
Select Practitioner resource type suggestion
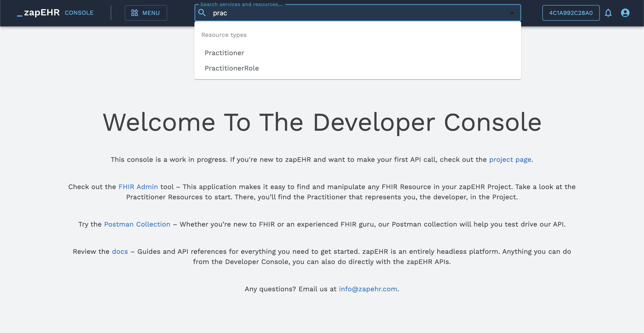[358, 53]
